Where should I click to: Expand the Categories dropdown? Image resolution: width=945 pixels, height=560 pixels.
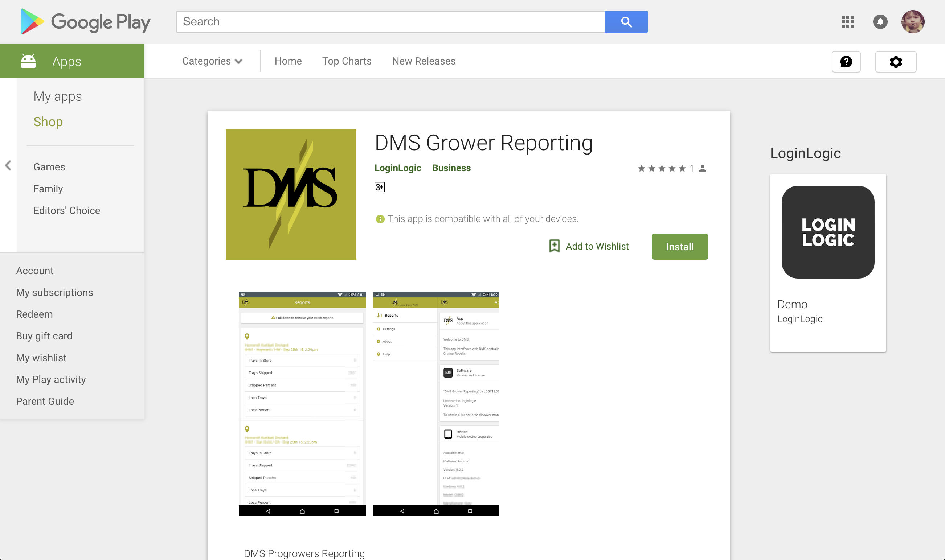point(212,61)
